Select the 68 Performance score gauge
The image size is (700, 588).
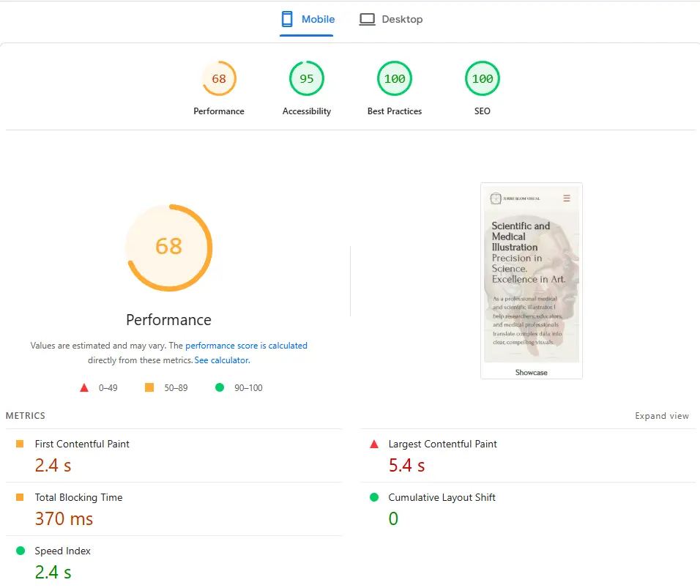[x=219, y=78]
